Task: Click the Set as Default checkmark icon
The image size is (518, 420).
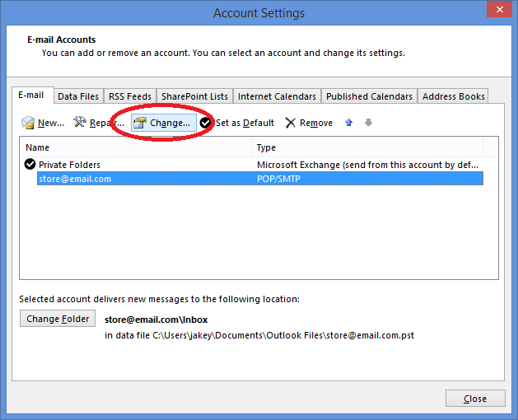Action: 206,123
